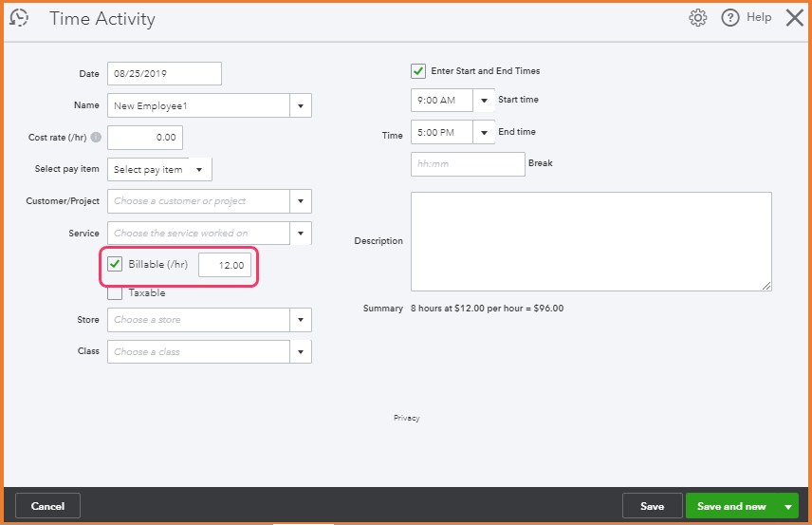Click the Help question mark icon
Viewport: 812px width, 525px height.
(x=730, y=18)
